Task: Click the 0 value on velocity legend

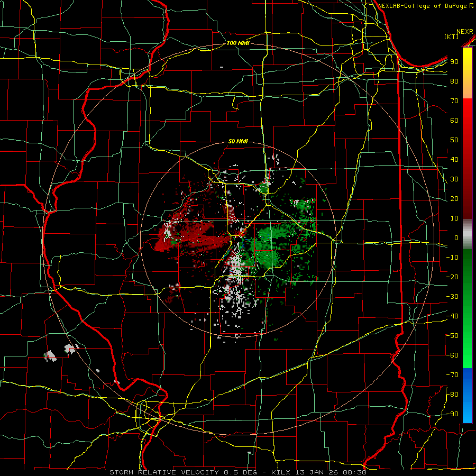Action: point(456,237)
